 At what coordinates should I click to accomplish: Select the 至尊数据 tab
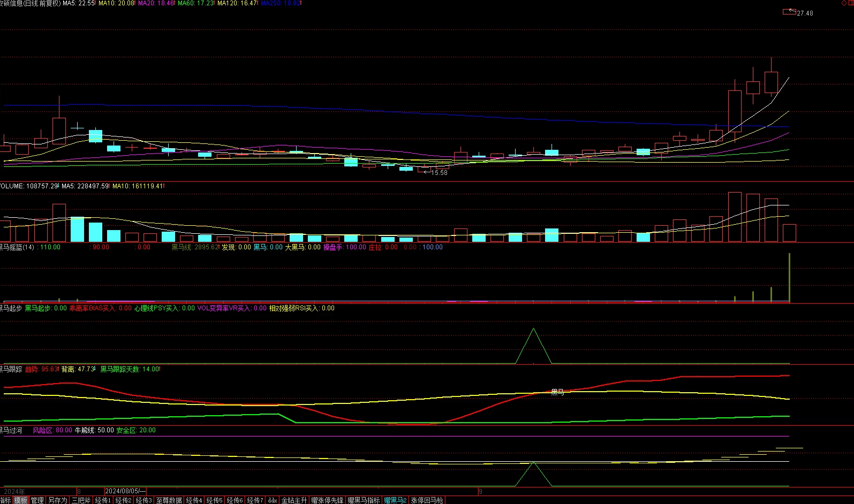pos(169,500)
